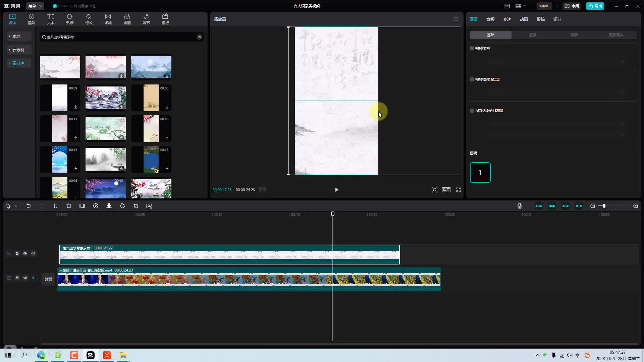Click the 审阅 review button
The width and height of the screenshot is (644, 362).
(x=572, y=6)
